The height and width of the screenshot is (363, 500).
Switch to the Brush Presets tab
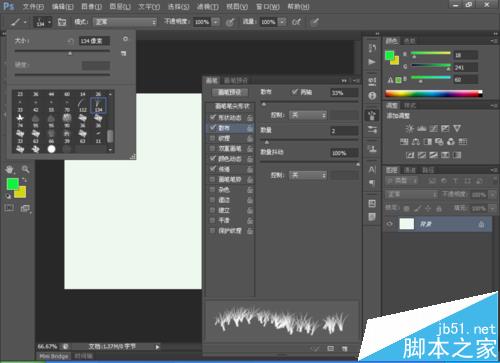coord(236,80)
